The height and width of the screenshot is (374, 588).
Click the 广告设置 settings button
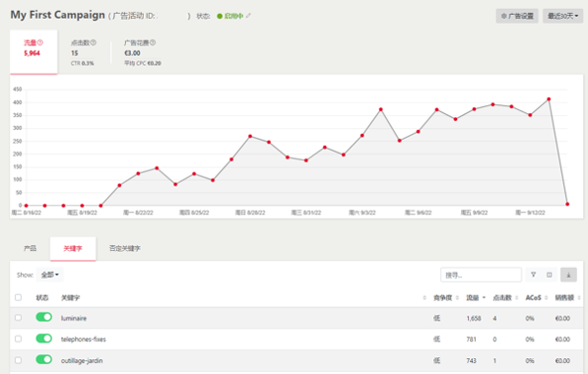tap(517, 16)
